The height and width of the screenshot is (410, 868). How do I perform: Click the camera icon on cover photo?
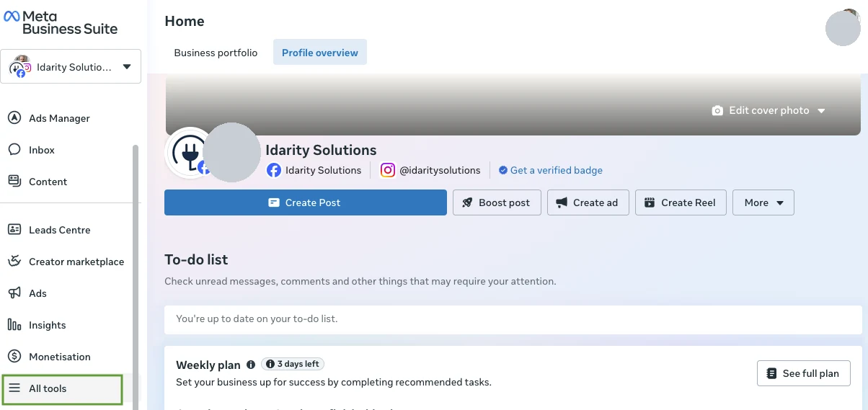click(x=717, y=111)
